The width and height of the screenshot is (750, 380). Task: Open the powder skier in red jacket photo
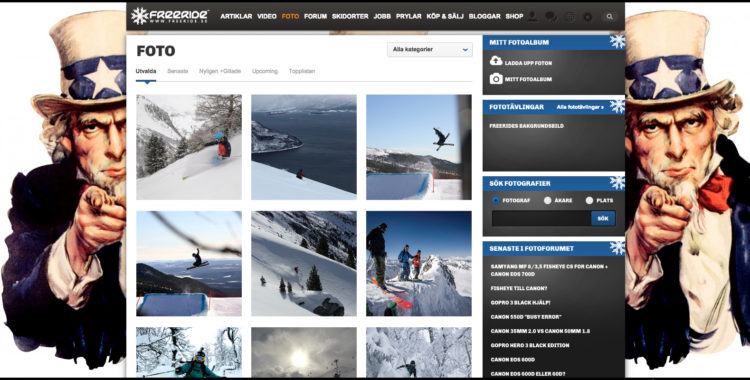pos(189,147)
